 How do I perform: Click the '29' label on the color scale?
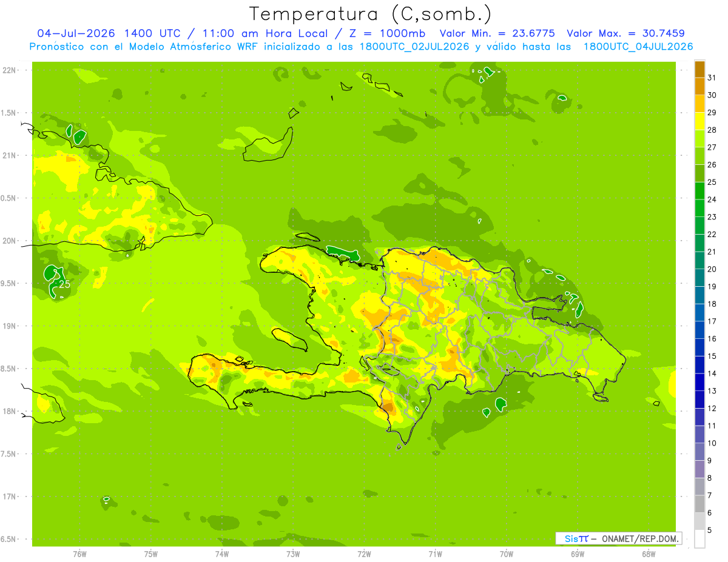click(x=712, y=113)
